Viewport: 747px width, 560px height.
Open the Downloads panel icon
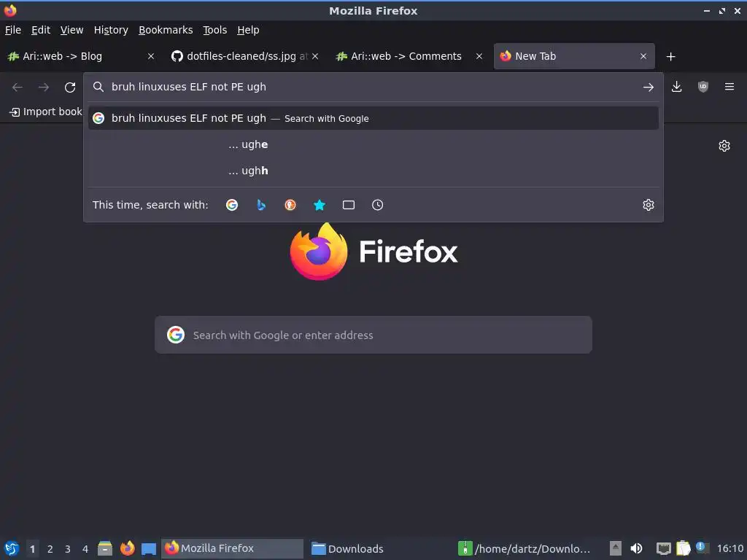pyautogui.click(x=676, y=87)
